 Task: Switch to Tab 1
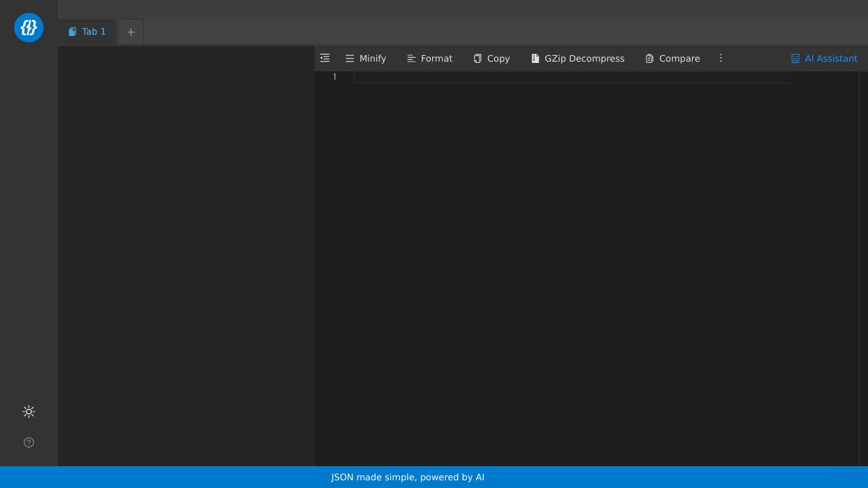[87, 31]
